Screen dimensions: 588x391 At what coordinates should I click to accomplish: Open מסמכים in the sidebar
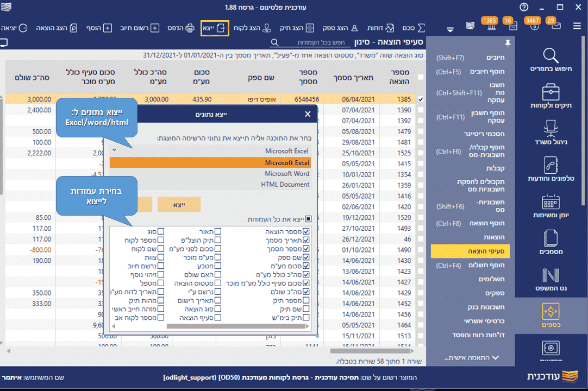(551, 243)
